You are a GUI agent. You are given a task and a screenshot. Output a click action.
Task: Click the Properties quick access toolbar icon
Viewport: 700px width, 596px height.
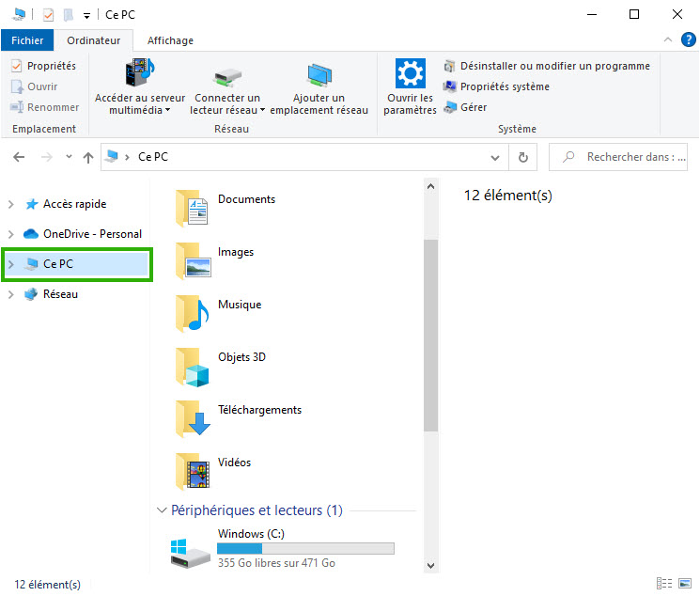pos(48,15)
